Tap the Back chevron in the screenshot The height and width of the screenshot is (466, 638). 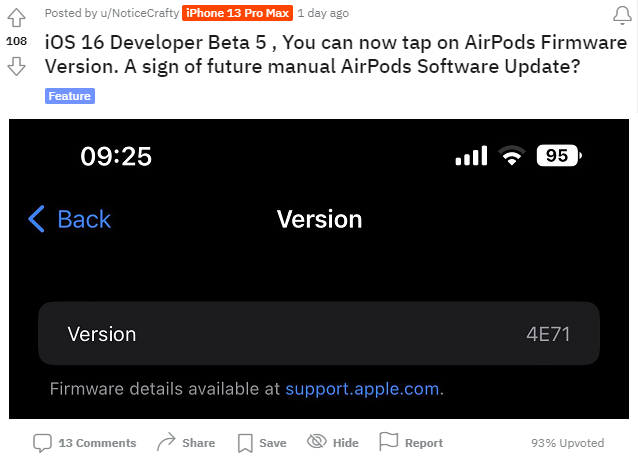[x=36, y=219]
